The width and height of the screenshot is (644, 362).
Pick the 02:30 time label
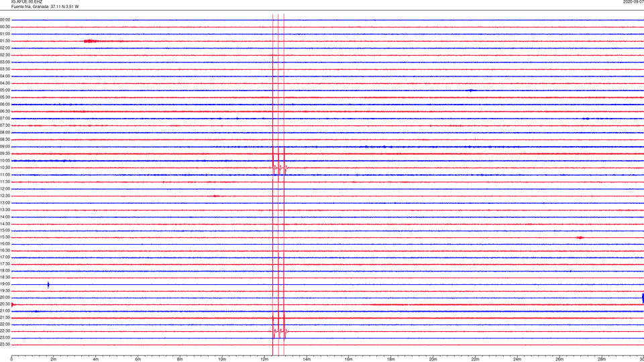[5, 55]
